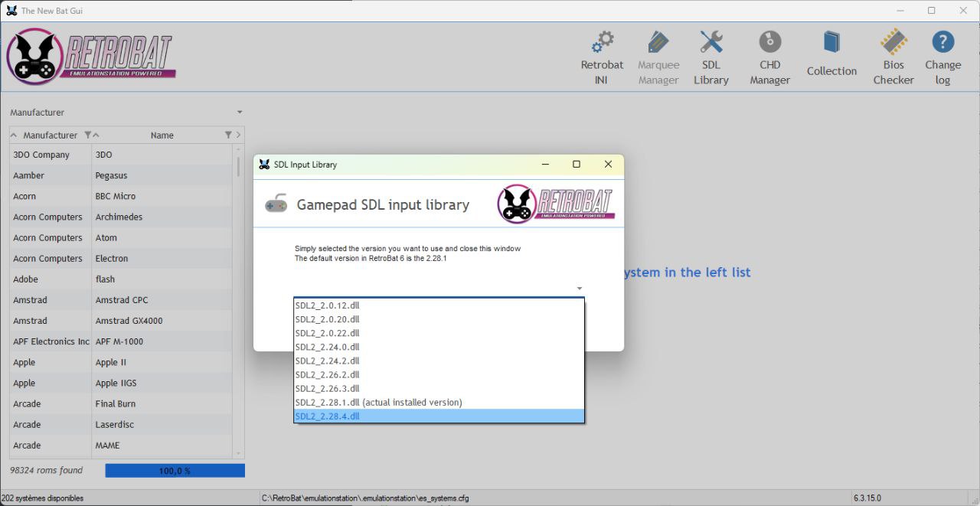The width and height of the screenshot is (980, 506).
Task: Choose SDL2_2.0.20.dll from the list
Action: (x=439, y=319)
